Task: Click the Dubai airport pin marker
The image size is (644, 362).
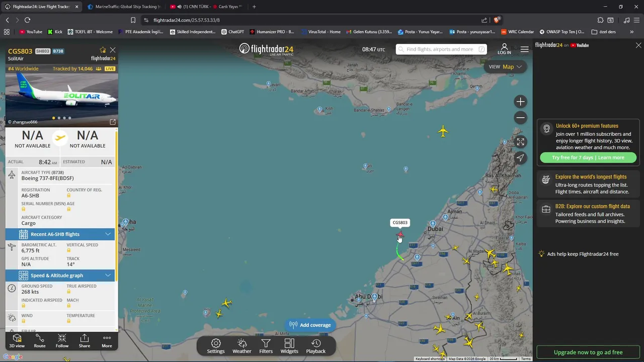Action: click(433, 224)
